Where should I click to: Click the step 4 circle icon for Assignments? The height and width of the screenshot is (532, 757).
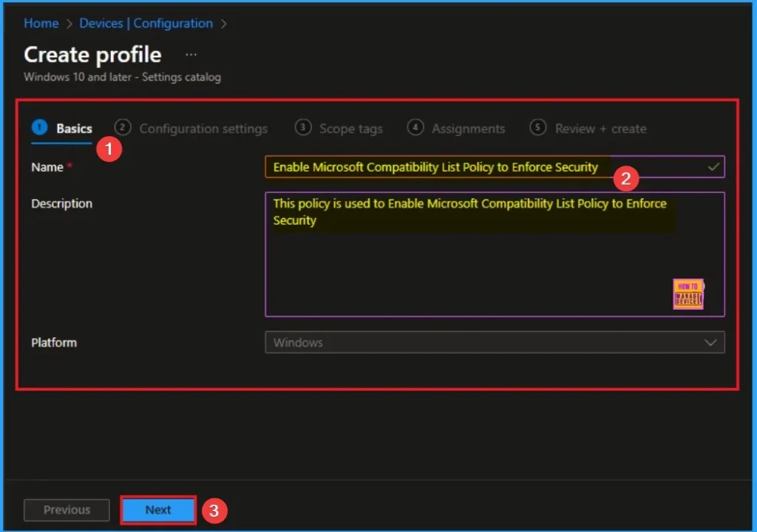[x=415, y=127]
